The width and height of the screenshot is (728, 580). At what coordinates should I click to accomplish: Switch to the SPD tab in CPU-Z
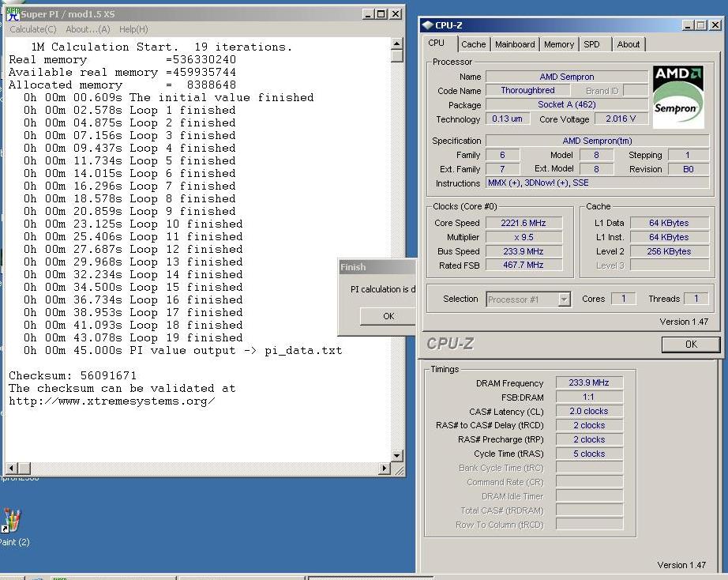pyautogui.click(x=591, y=44)
